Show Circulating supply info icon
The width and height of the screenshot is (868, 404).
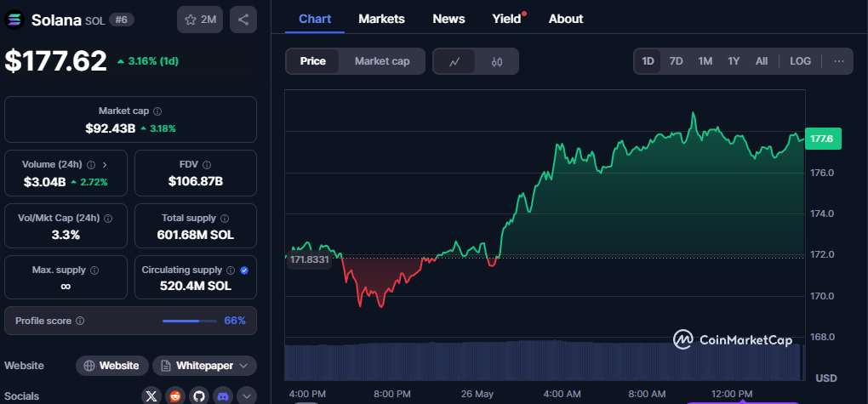pos(231,270)
